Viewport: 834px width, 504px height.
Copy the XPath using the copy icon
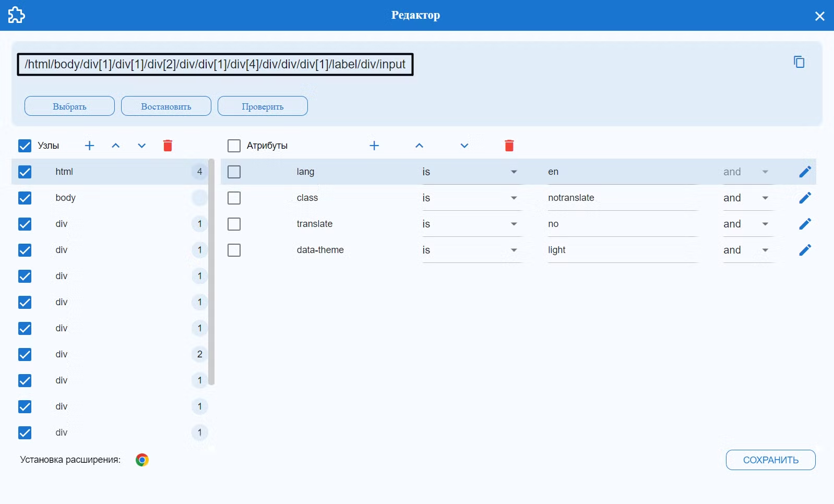click(x=799, y=62)
